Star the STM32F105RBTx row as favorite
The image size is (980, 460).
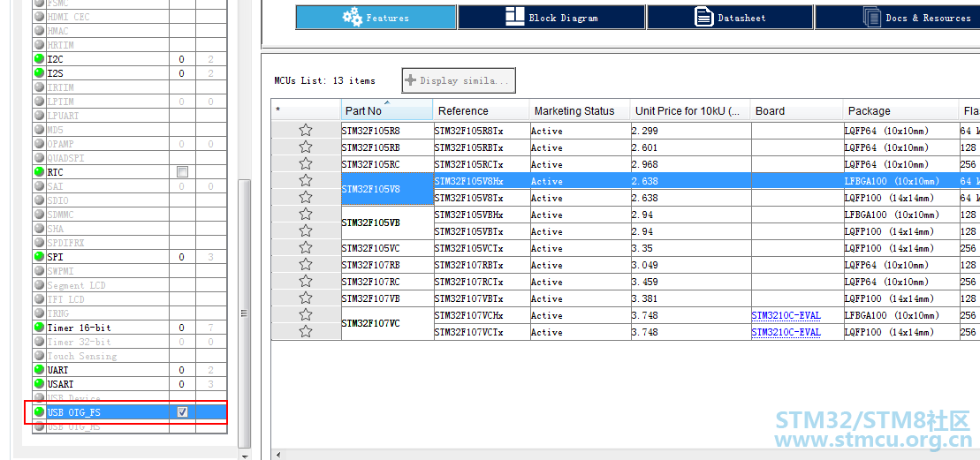[x=306, y=147]
